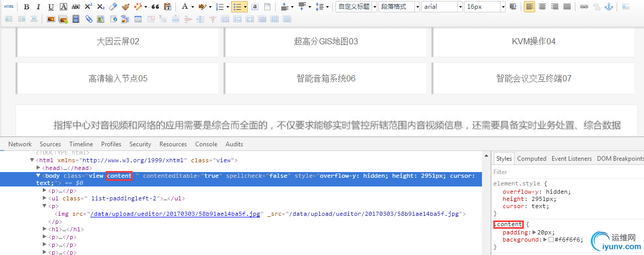Apply character border formatting
The width and height of the screenshot is (644, 255).
(x=63, y=7)
